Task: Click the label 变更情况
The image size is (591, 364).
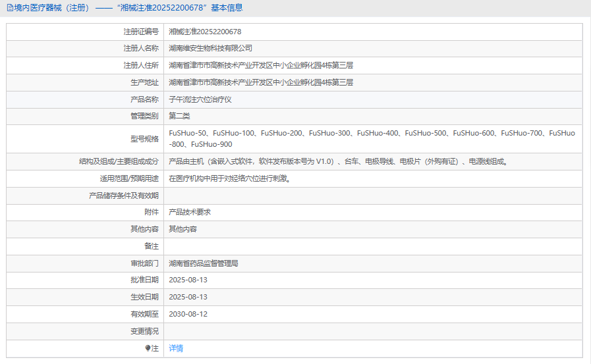Action: tap(145, 331)
